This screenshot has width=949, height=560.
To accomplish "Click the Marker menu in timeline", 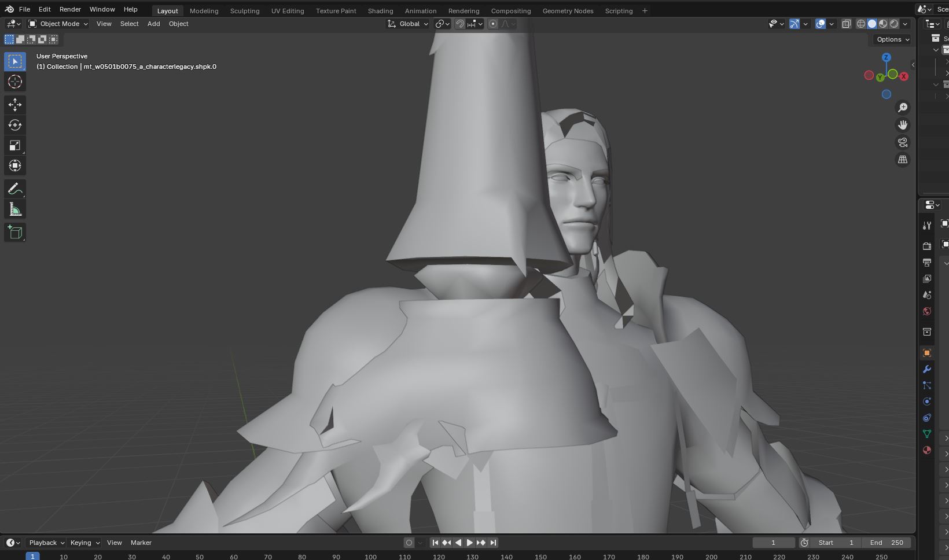I will click(x=141, y=543).
